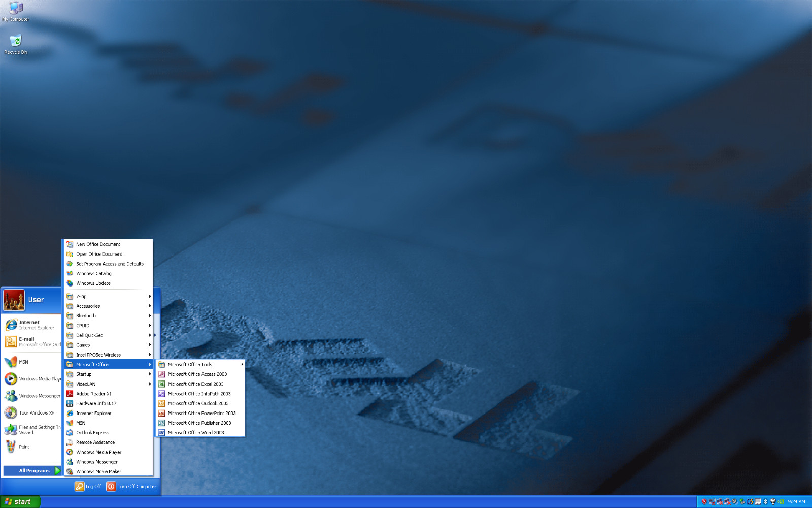Expand the Bluetooth folder submenu arrow

[x=150, y=316]
